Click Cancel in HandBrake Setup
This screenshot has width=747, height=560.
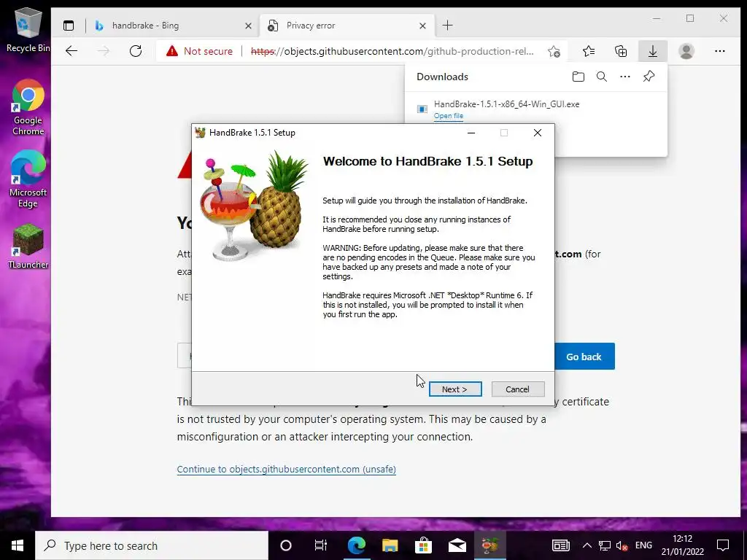coord(517,389)
